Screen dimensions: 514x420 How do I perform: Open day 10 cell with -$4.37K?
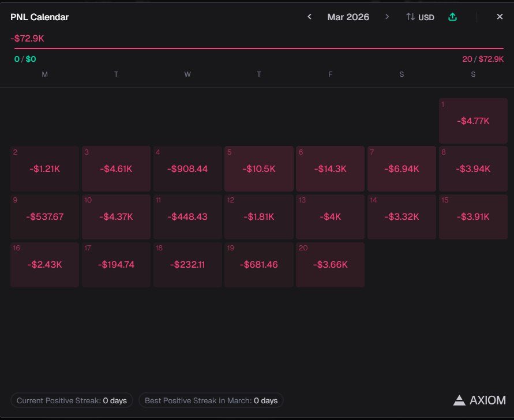[x=116, y=216]
